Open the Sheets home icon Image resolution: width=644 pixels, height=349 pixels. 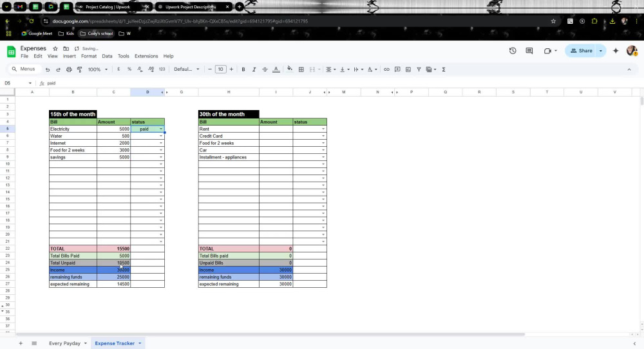(11, 52)
